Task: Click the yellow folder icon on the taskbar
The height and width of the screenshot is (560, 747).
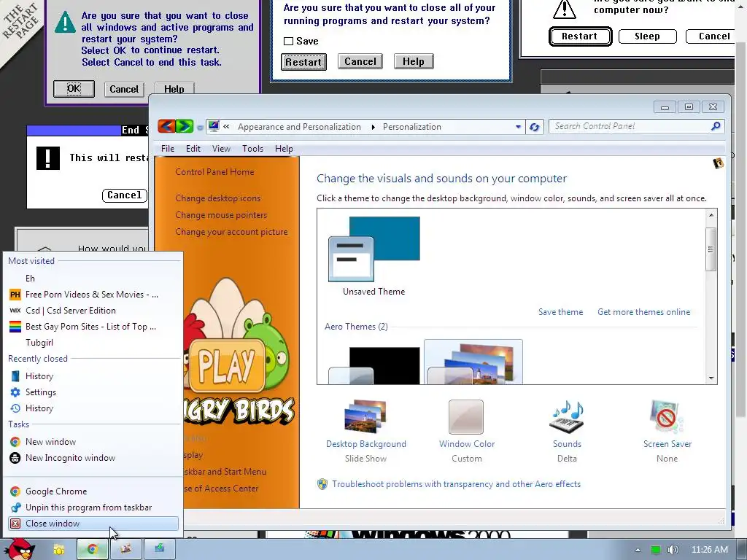Action: click(x=58, y=550)
